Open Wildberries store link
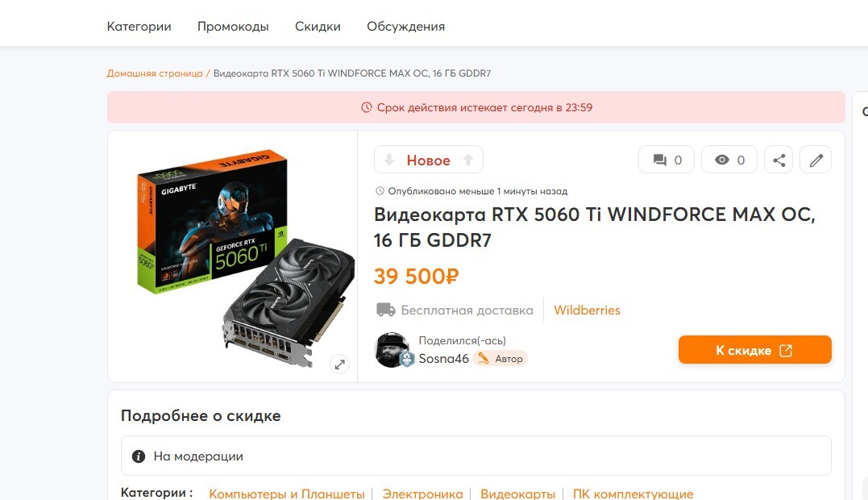 pyautogui.click(x=587, y=310)
